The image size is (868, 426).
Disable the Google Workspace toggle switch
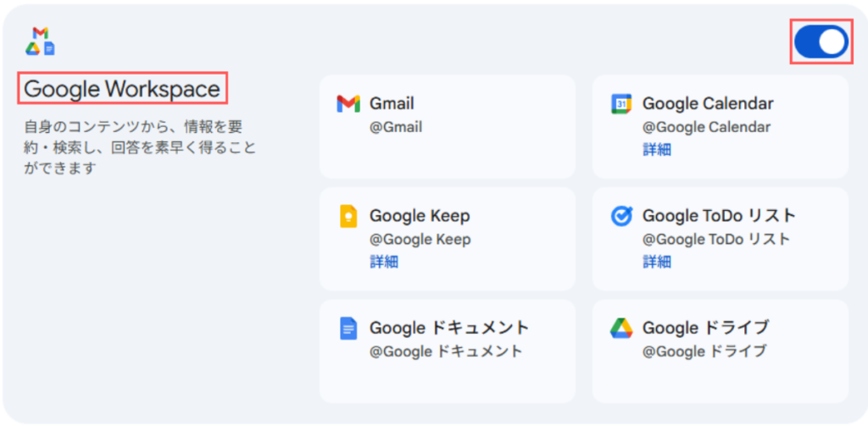tap(821, 41)
